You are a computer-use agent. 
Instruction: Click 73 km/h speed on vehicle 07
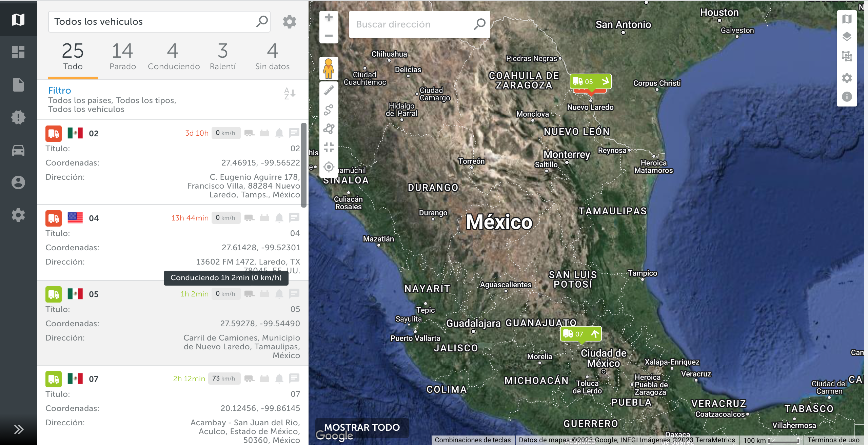(224, 379)
